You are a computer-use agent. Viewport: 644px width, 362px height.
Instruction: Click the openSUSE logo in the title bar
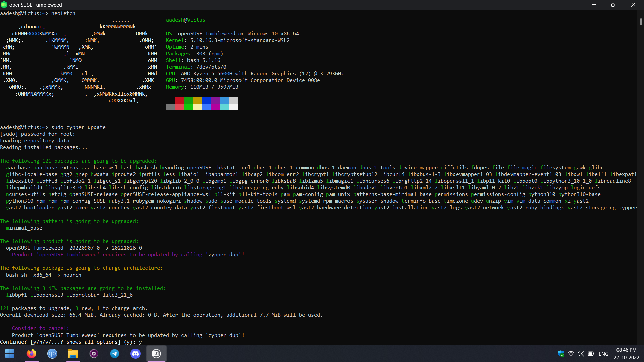pyautogui.click(x=4, y=5)
